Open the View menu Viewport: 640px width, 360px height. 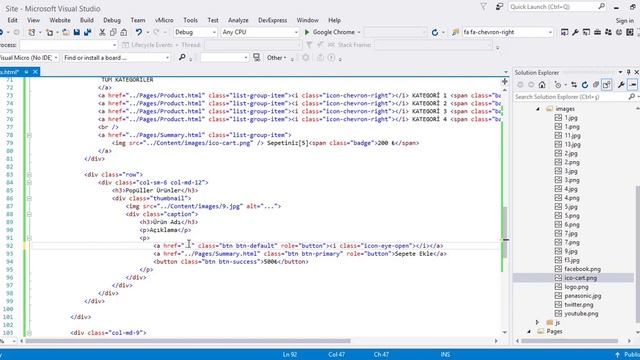click(33, 20)
